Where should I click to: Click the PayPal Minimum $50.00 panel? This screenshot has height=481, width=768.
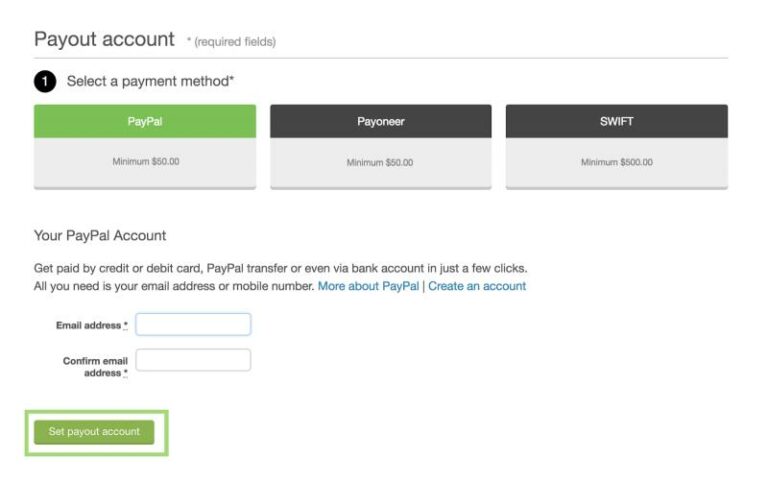145,162
